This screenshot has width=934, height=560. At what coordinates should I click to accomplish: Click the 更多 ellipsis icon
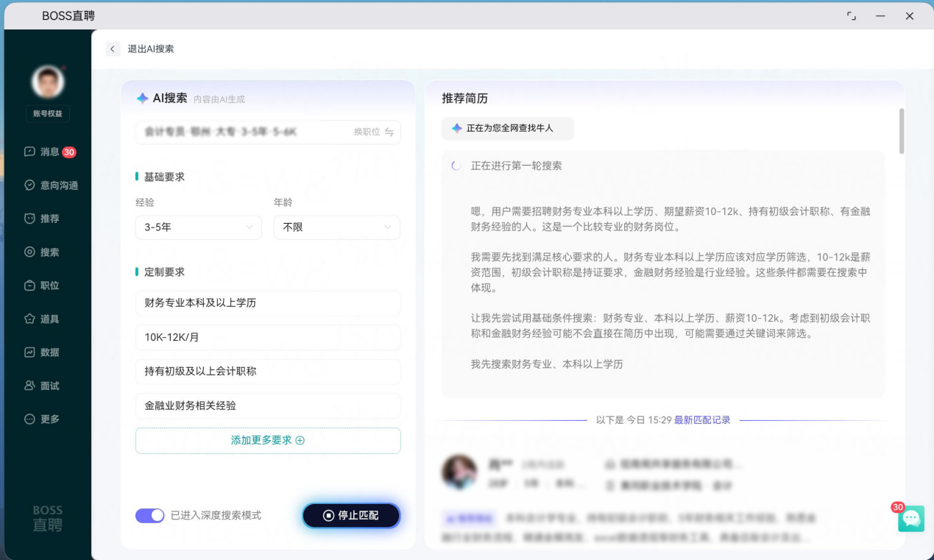point(29,419)
